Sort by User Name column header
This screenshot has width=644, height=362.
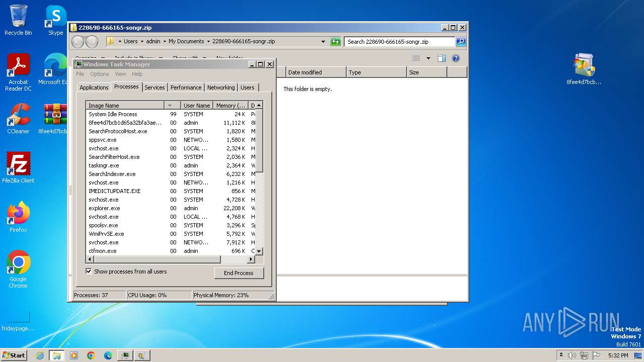197,106
